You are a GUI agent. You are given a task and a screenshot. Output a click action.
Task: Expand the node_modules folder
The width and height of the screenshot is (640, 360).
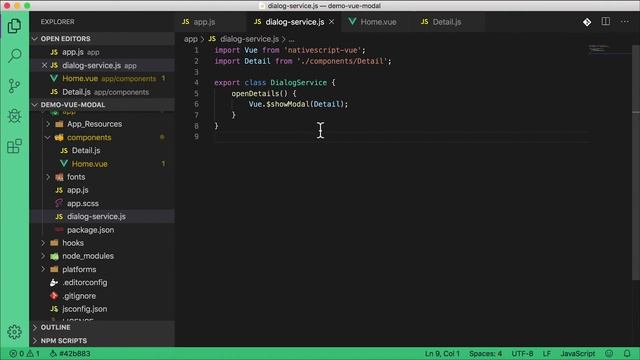(88, 256)
